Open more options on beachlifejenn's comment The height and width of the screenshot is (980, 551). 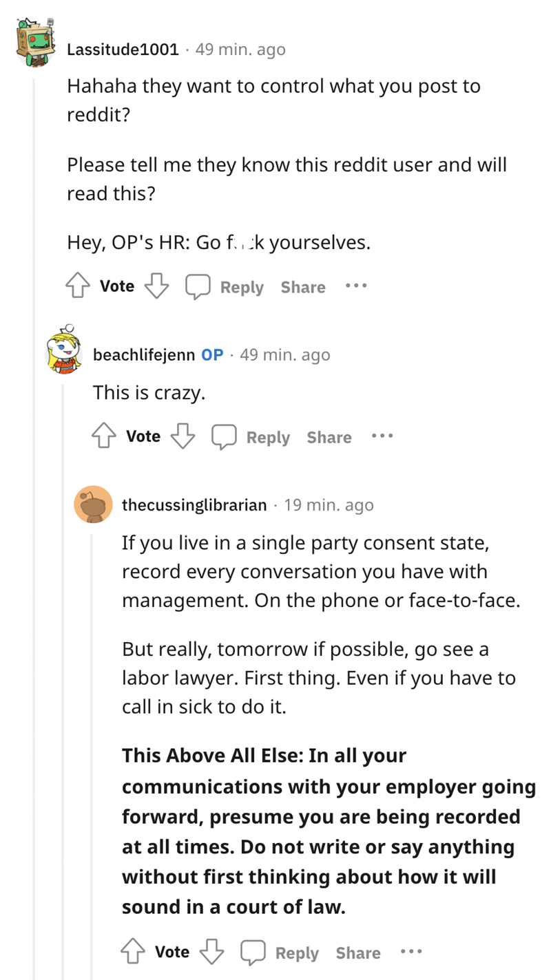(x=382, y=436)
